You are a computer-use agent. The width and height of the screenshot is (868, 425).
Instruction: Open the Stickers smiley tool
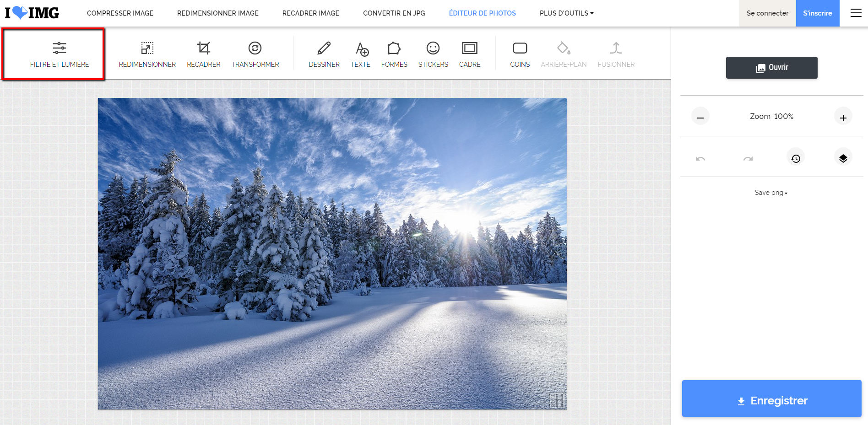pos(433,54)
